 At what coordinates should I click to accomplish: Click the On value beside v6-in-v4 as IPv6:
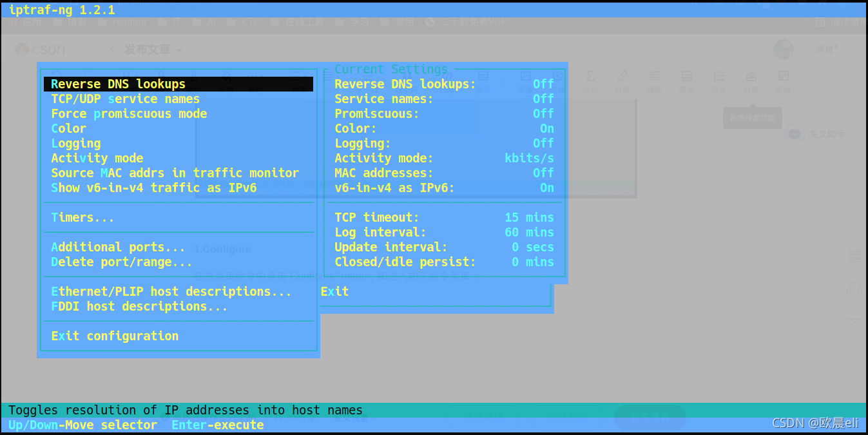pos(546,188)
